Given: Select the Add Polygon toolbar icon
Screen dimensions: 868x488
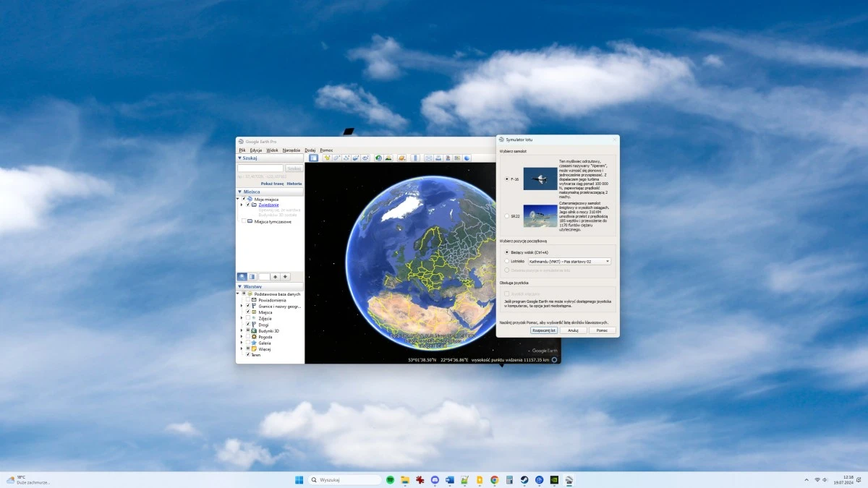Looking at the screenshot, I should tap(337, 158).
